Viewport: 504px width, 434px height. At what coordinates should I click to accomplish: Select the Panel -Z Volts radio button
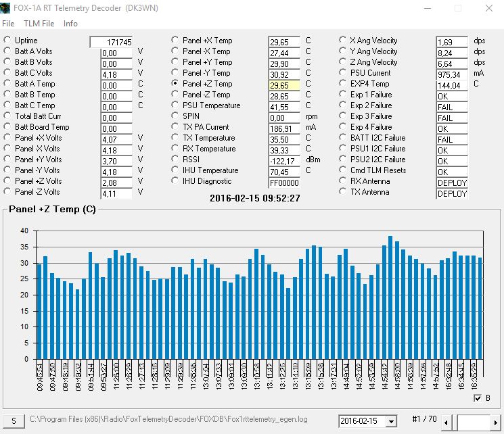[x=7, y=191]
